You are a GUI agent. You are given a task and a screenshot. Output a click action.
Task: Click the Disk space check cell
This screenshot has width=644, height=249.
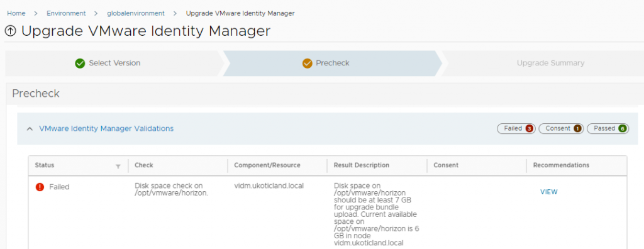click(x=172, y=189)
